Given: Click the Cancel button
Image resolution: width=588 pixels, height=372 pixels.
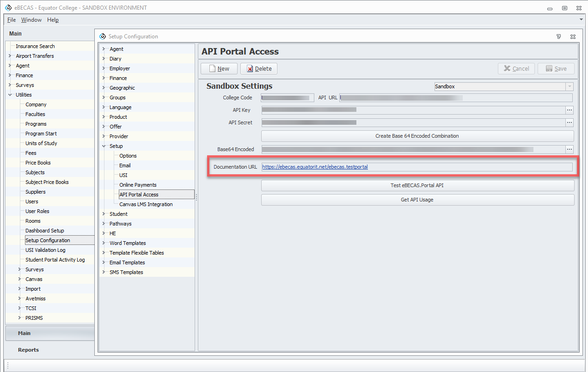Looking at the screenshot, I should (516, 69).
